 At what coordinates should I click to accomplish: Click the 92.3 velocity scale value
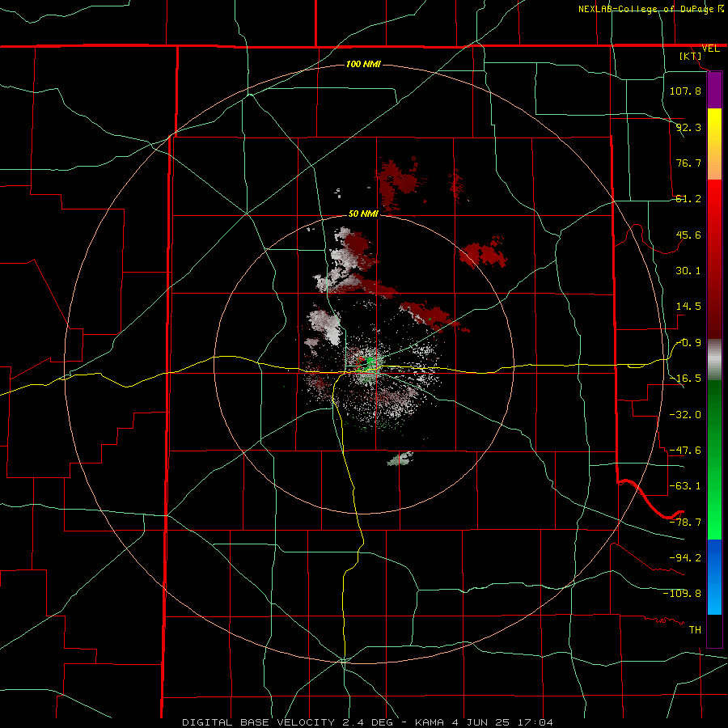pos(688,127)
